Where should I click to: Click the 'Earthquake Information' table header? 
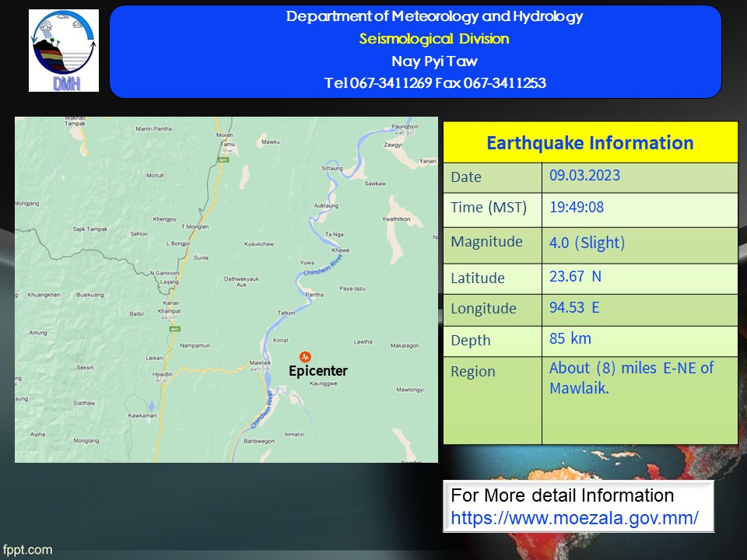(590, 142)
